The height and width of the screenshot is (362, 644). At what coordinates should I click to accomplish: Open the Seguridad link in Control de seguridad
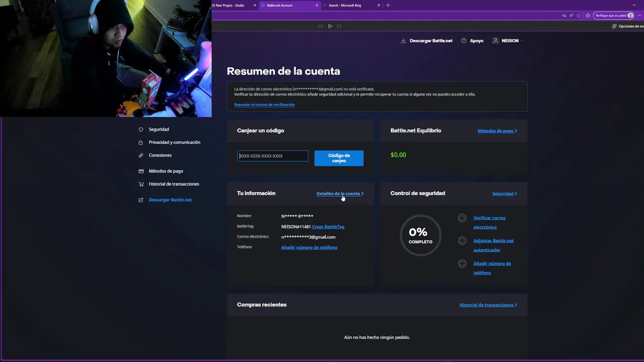coord(505,194)
